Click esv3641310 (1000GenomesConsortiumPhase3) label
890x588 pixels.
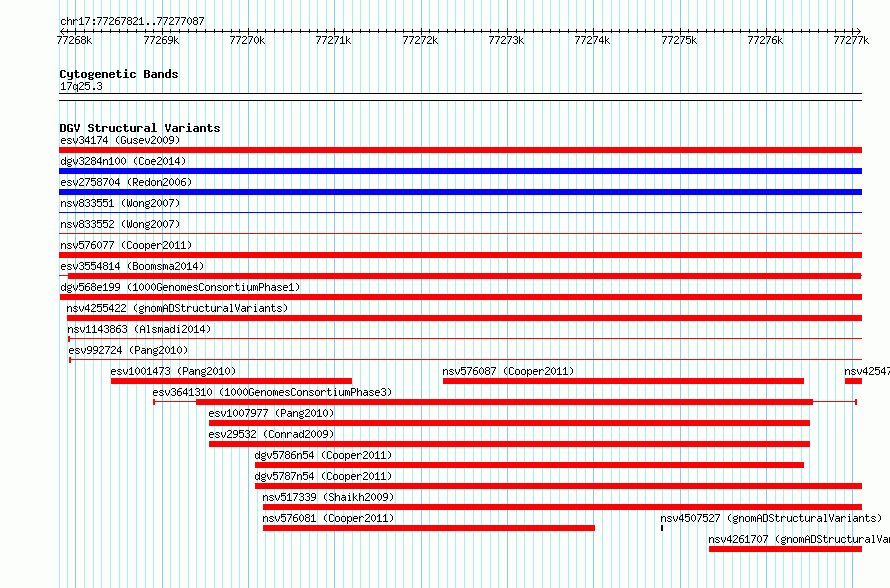pyautogui.click(x=272, y=392)
